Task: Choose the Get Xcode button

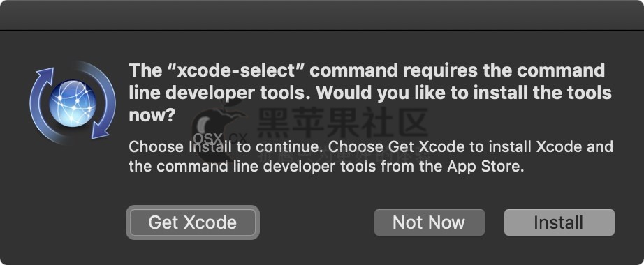Action: coord(193,222)
